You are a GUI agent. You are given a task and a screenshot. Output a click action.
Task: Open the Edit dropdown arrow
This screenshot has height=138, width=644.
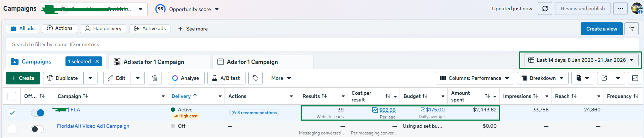click(x=138, y=78)
